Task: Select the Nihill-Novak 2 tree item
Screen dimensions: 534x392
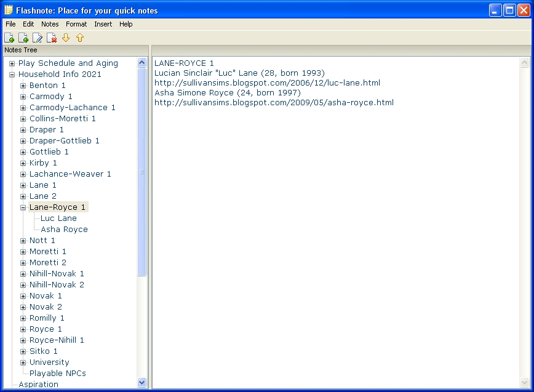Action: (57, 285)
